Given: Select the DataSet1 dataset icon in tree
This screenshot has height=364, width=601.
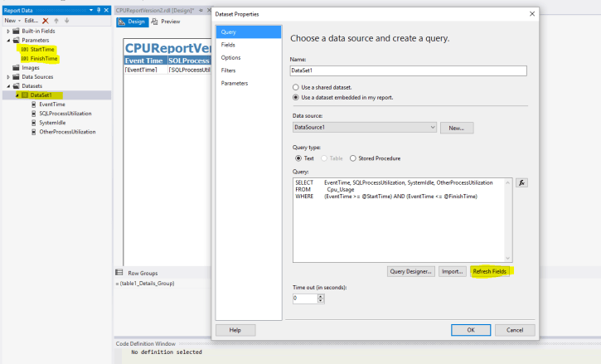Looking at the screenshot, I should [x=24, y=95].
